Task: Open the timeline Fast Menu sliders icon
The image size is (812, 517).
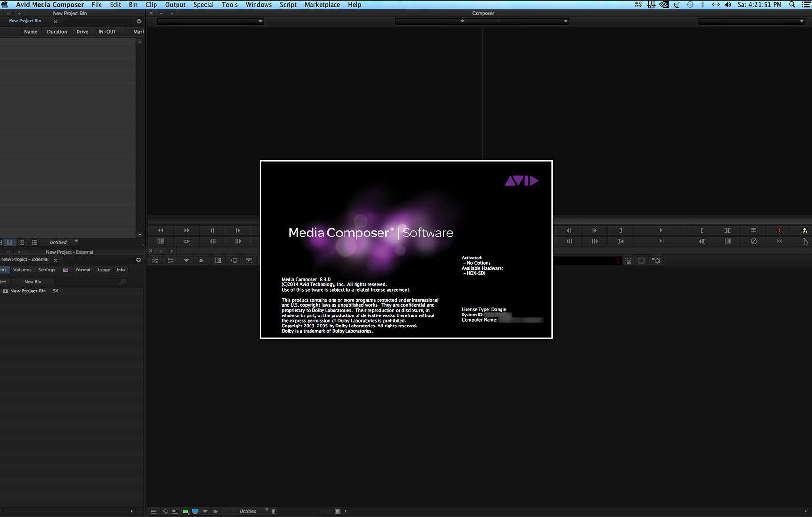Action: pyautogui.click(x=155, y=260)
